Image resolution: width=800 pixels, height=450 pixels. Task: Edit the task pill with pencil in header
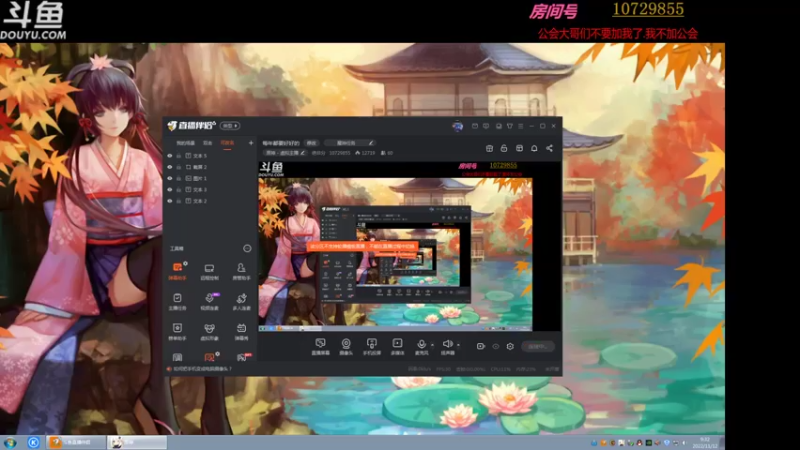[x=350, y=143]
